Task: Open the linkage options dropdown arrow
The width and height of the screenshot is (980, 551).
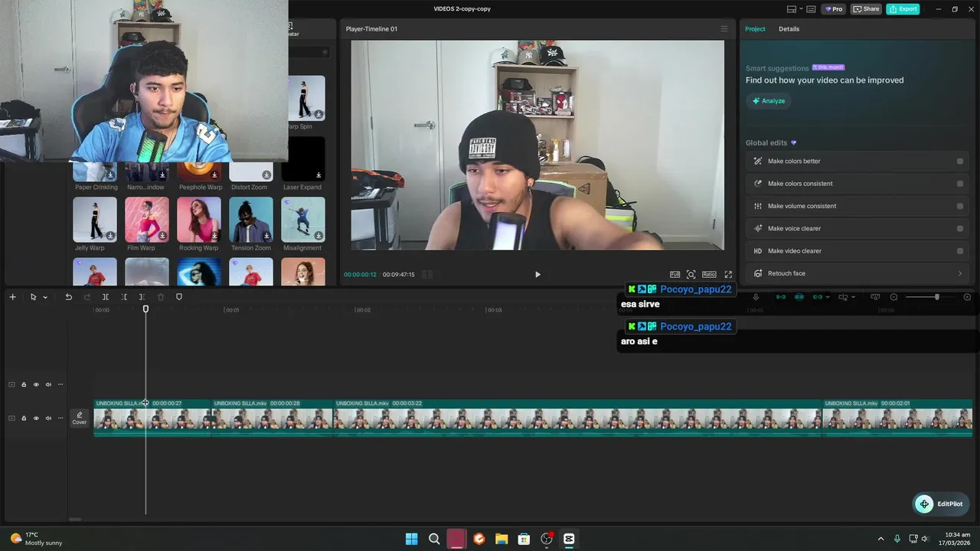Action: click(x=828, y=297)
